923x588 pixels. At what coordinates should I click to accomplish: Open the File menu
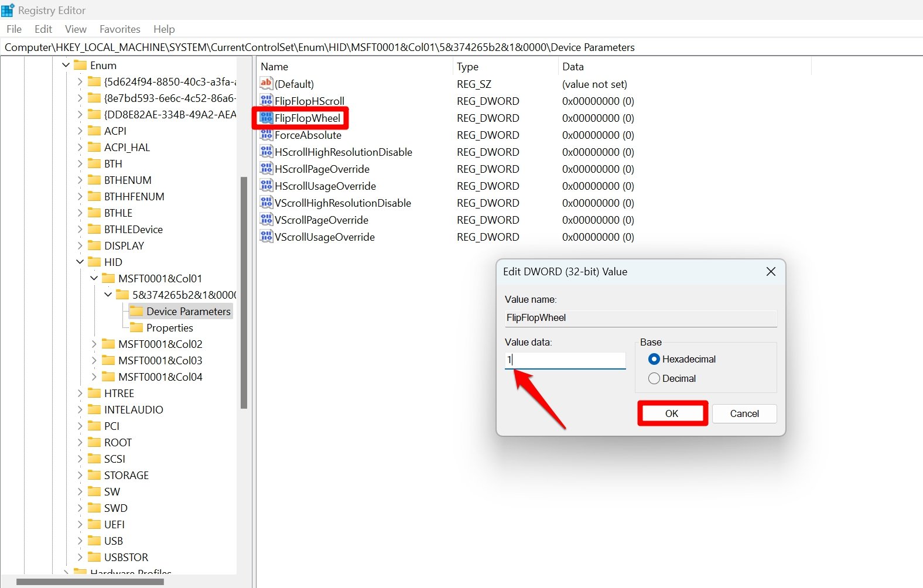click(x=14, y=29)
